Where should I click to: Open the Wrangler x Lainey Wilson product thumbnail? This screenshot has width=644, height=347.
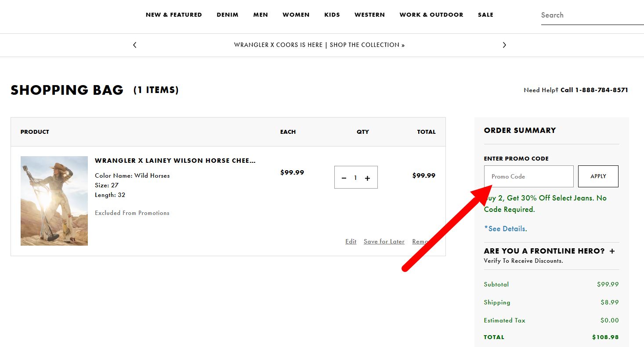(54, 200)
